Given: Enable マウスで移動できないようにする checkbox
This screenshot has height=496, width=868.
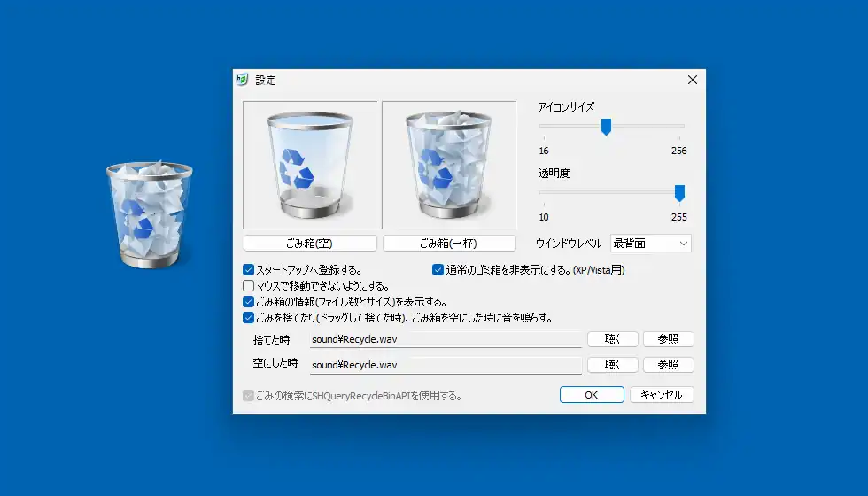Looking at the screenshot, I should (249, 285).
